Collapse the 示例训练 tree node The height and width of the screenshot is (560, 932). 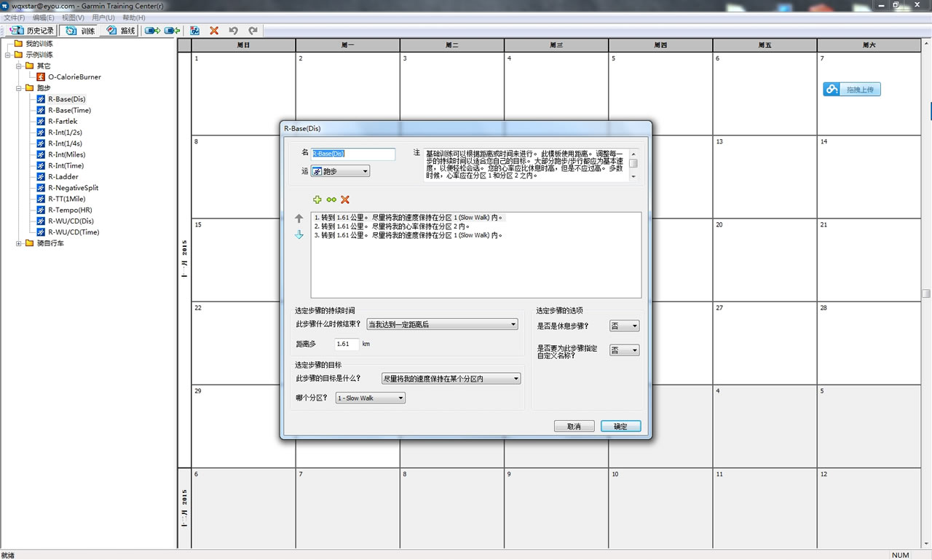pos(7,55)
